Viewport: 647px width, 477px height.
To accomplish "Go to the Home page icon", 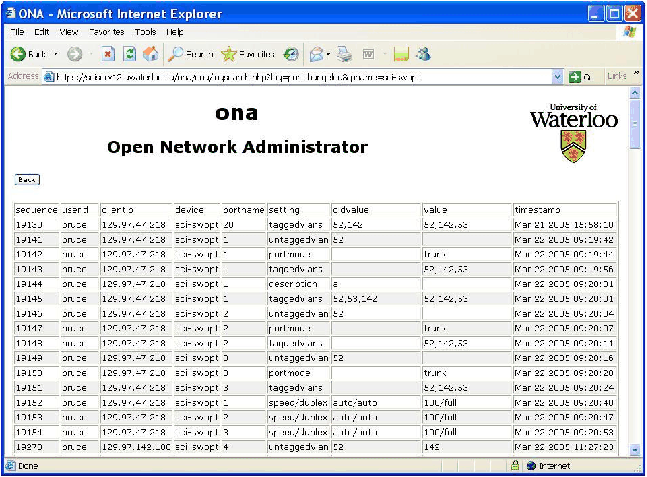I will [x=150, y=54].
